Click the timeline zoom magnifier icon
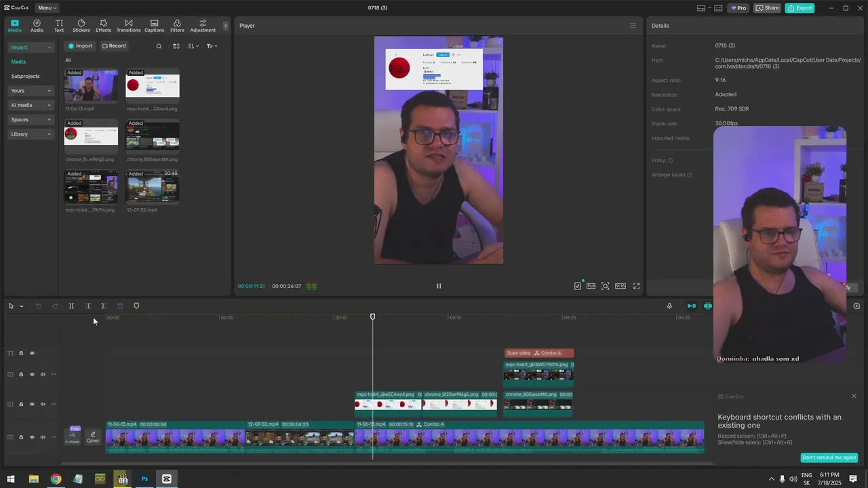The height and width of the screenshot is (488, 868). pyautogui.click(x=856, y=306)
